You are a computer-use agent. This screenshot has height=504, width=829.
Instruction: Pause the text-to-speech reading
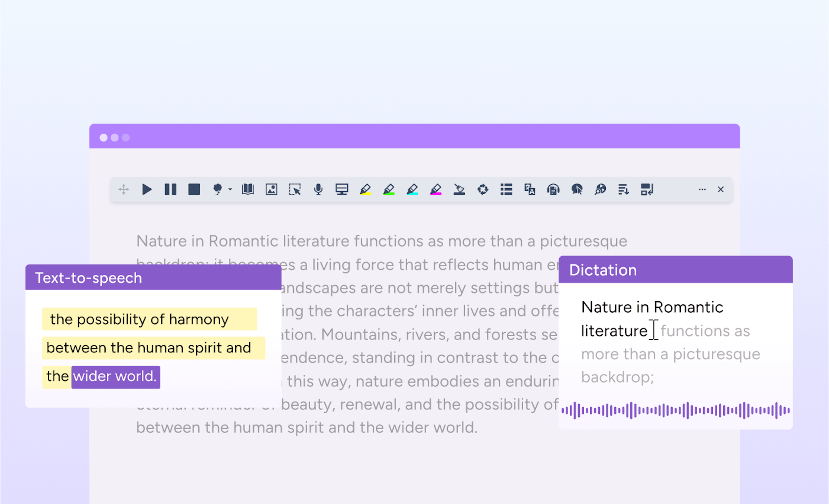(x=171, y=190)
